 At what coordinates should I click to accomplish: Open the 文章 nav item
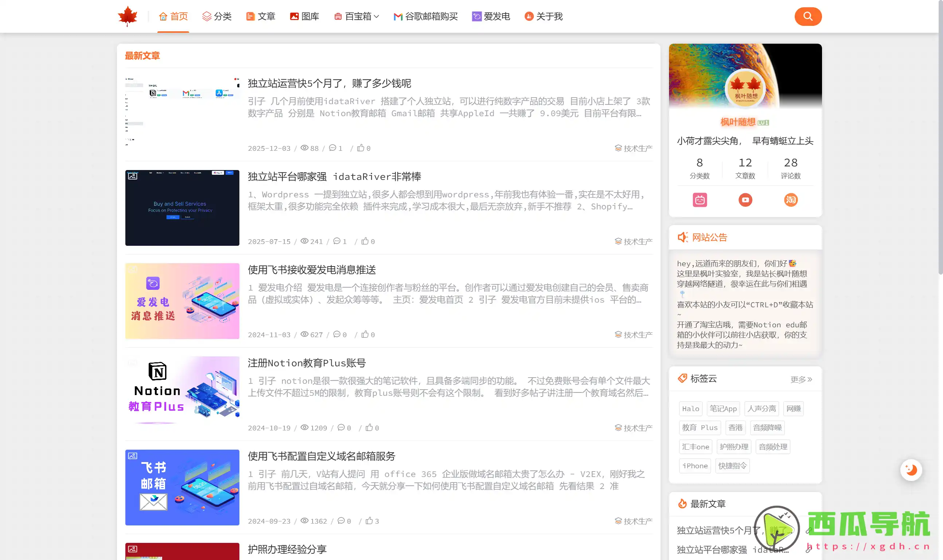[261, 16]
